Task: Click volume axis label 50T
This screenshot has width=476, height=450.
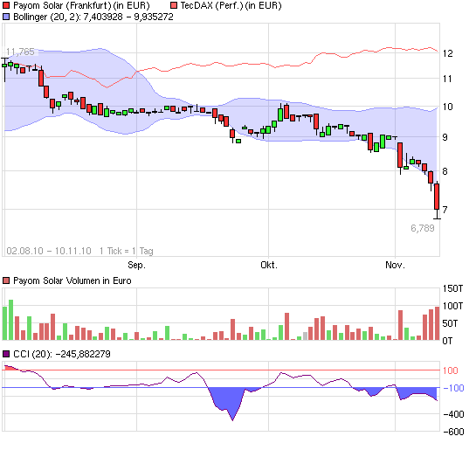Action: pos(450,323)
